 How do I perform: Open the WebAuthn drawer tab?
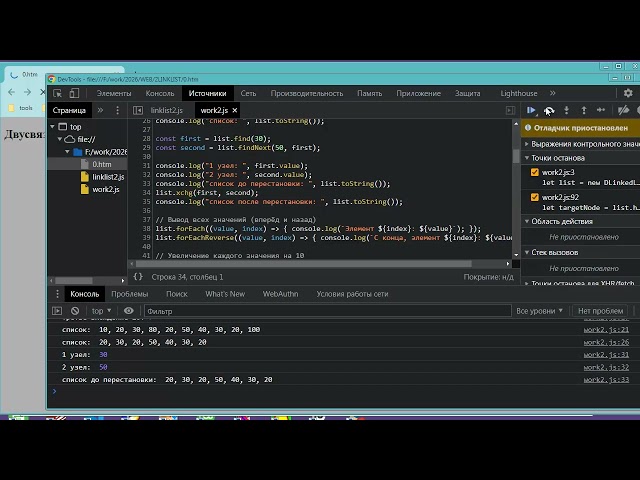280,294
